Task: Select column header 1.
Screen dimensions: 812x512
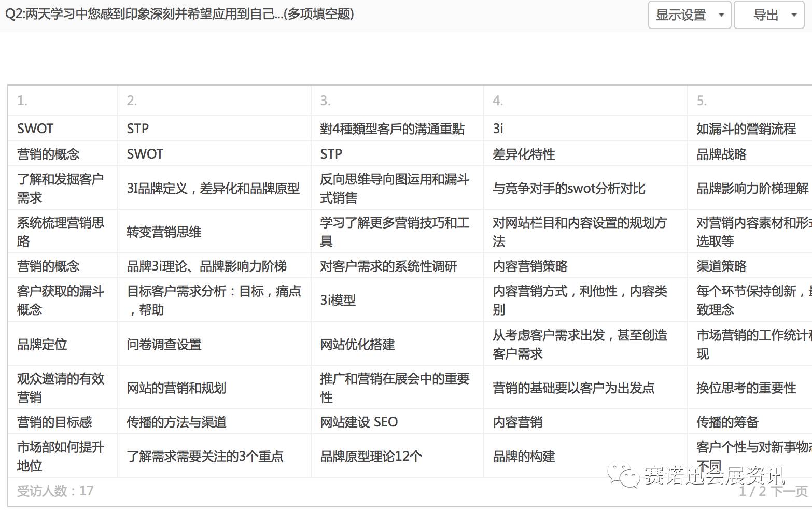Action: [63, 101]
